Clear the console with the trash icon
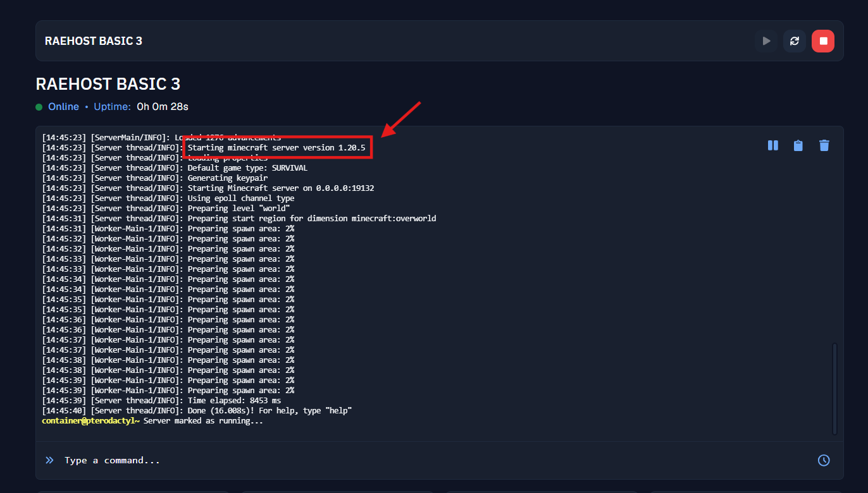868x493 pixels. tap(824, 145)
